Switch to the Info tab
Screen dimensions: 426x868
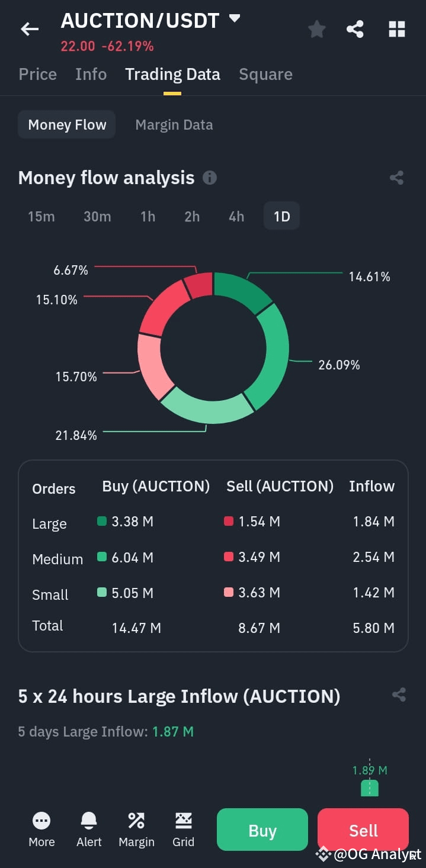tap(91, 74)
